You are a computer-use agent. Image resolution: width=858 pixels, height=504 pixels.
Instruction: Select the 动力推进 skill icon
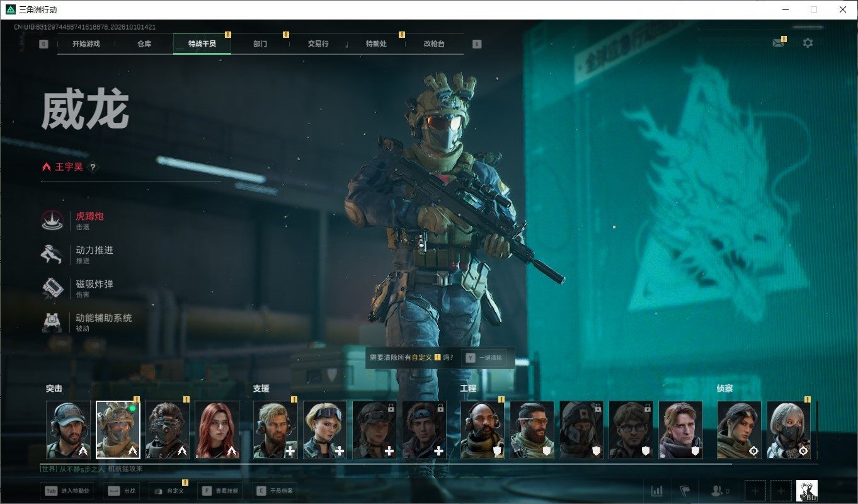tap(52, 255)
